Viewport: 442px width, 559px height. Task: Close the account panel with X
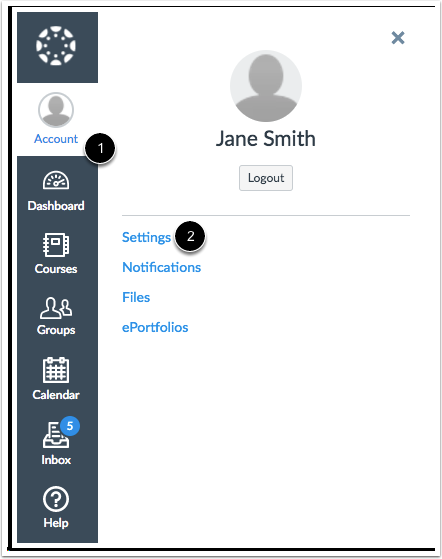pyautogui.click(x=398, y=37)
